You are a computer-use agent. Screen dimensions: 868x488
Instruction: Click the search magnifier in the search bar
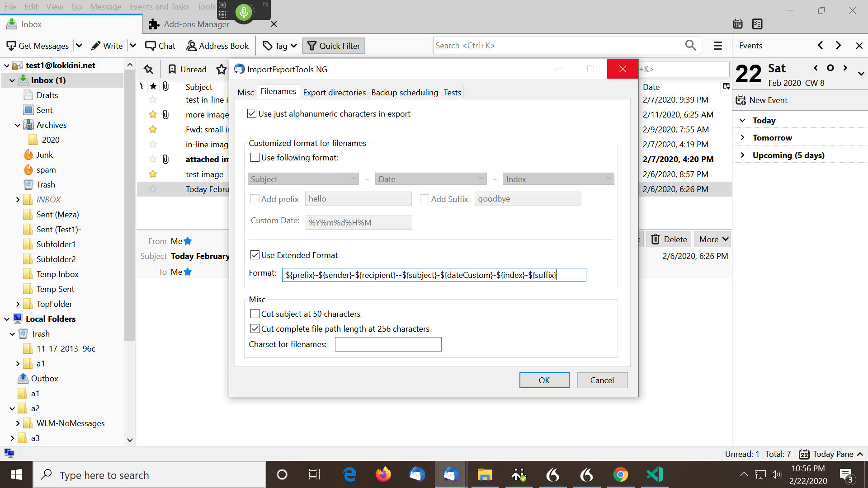690,45
